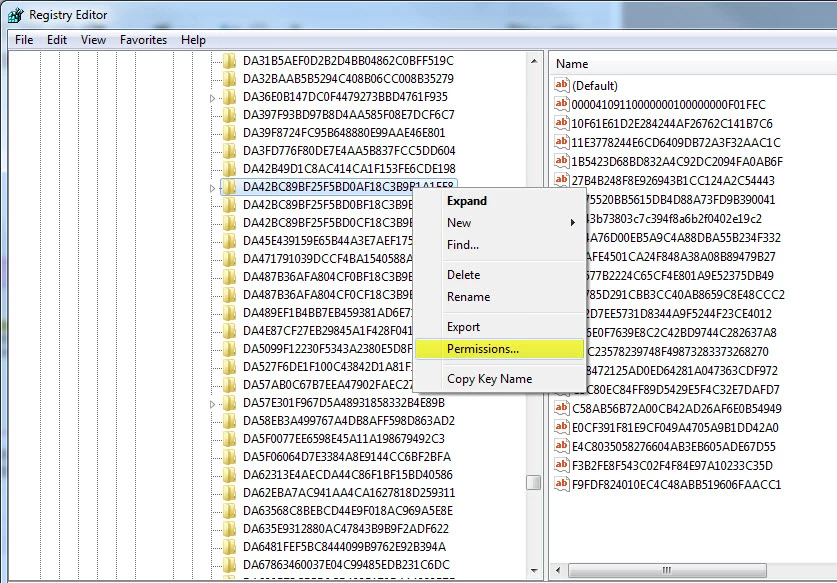Screen dimensions: 837x583
Task: Click string icon of C58AB56B72A00CB42AD26AF6E0B54949
Action: (562, 407)
